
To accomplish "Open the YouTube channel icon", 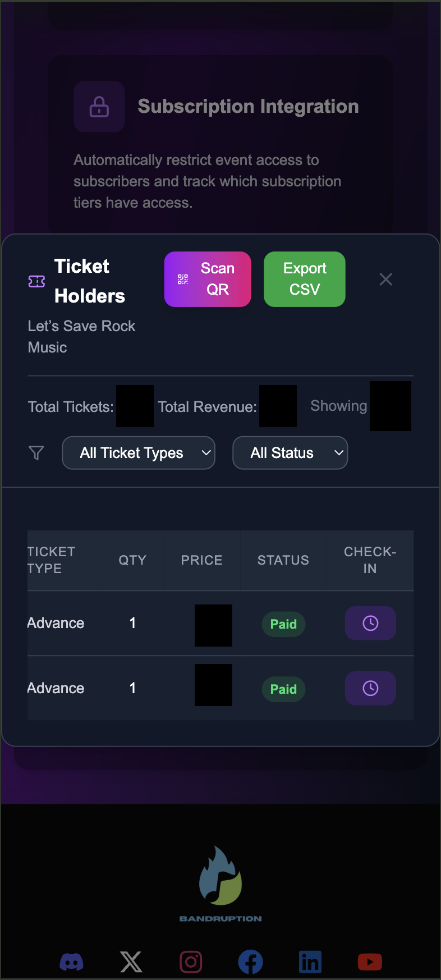I will (x=370, y=962).
